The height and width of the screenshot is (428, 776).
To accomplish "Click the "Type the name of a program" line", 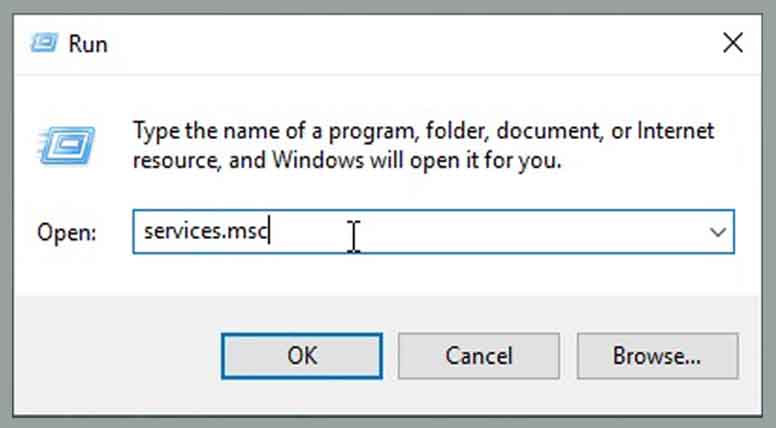I will coord(423,131).
